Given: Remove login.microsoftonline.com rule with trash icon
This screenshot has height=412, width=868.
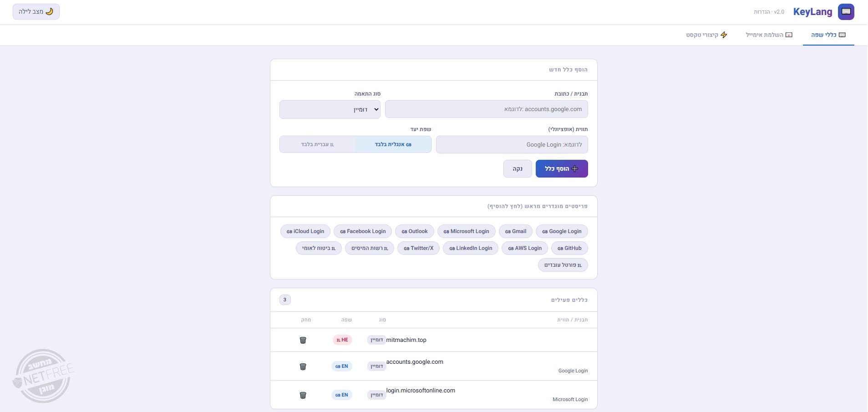Looking at the screenshot, I should [x=303, y=395].
